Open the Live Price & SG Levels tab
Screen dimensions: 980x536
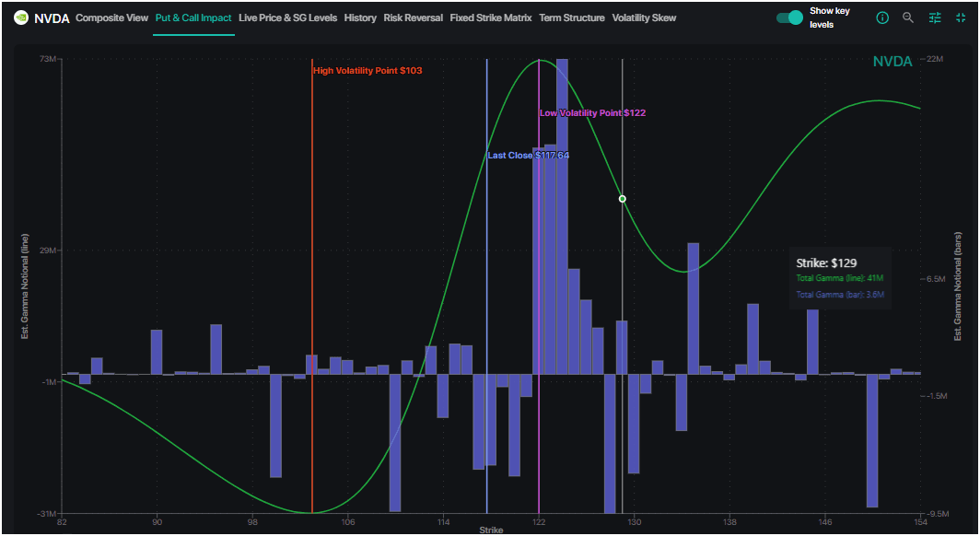click(x=287, y=17)
